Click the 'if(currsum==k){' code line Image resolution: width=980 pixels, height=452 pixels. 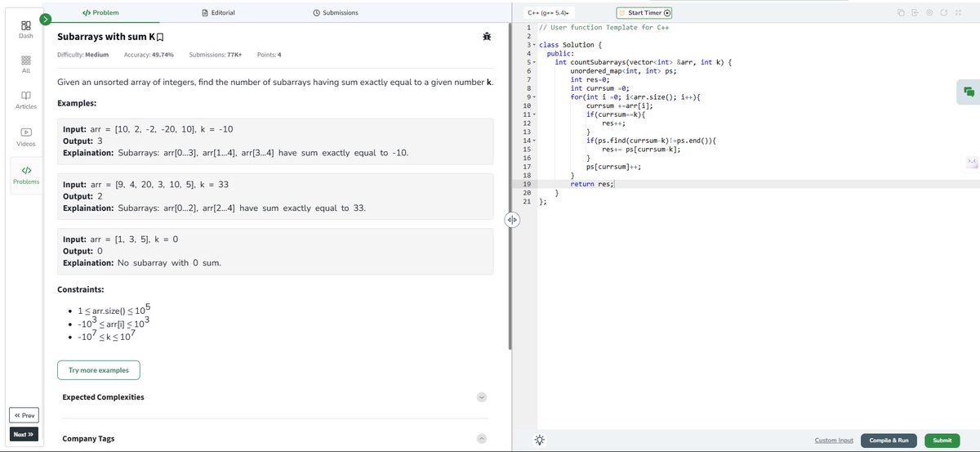coord(615,114)
